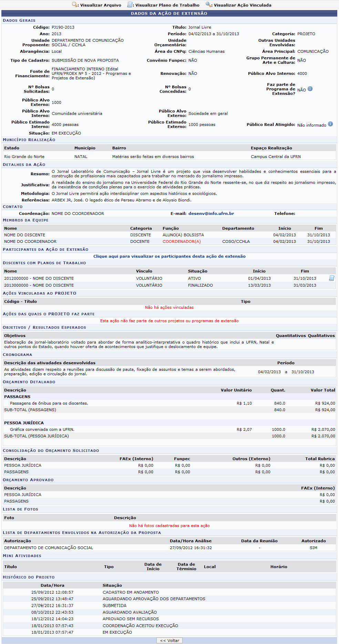339x644 pixels.
Task: Click the Visualizar Arquivo magnifier icon
Action: [74, 4]
